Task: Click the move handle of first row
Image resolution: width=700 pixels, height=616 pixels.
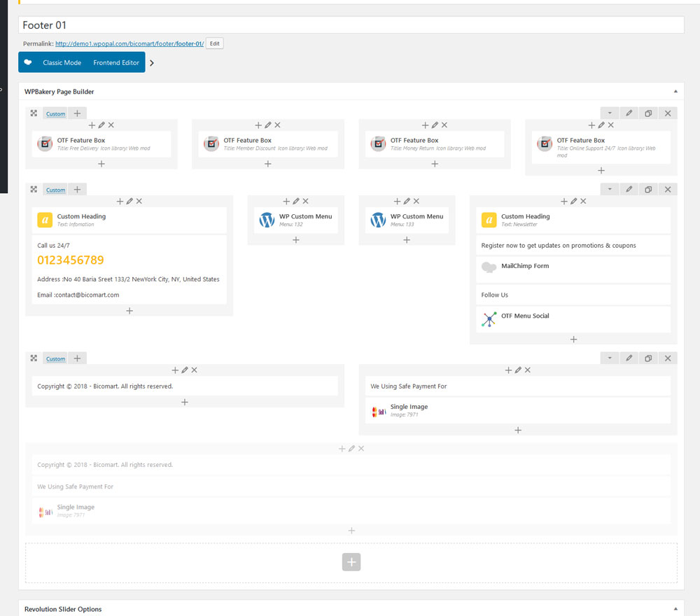Action: point(34,113)
